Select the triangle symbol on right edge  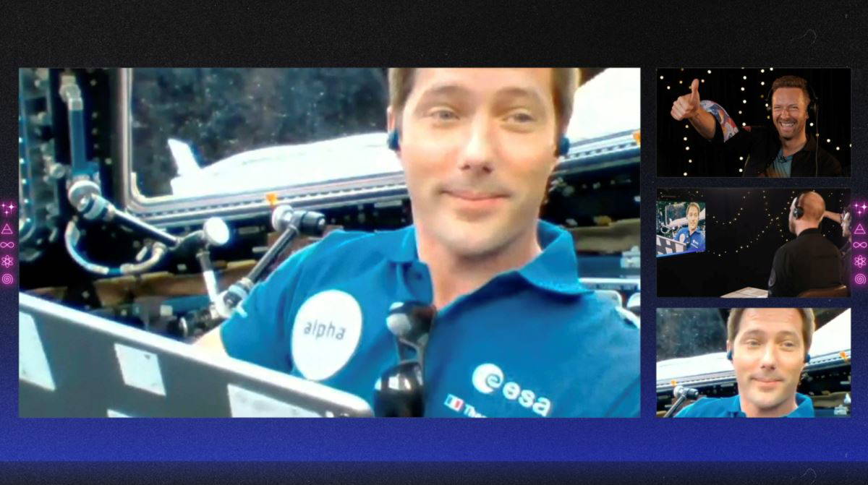click(x=859, y=228)
